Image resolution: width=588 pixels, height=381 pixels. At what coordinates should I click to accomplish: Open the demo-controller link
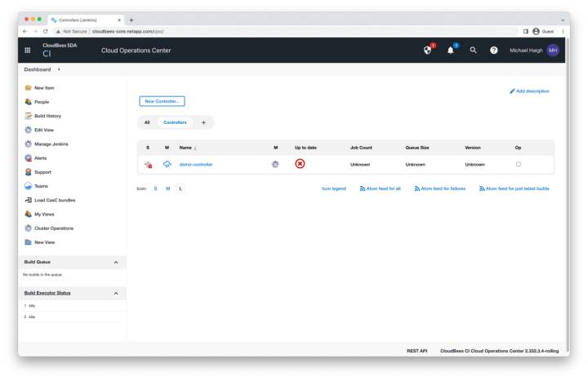[196, 164]
